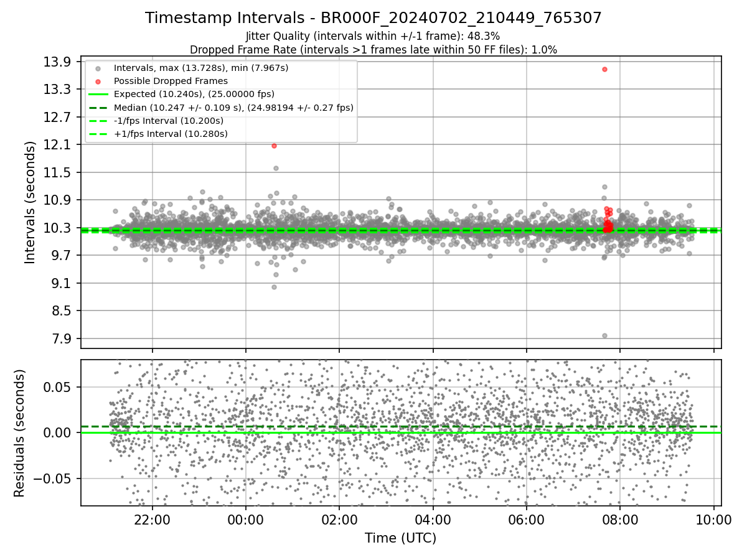Click the '22:00' x-axis tick label

(x=153, y=519)
